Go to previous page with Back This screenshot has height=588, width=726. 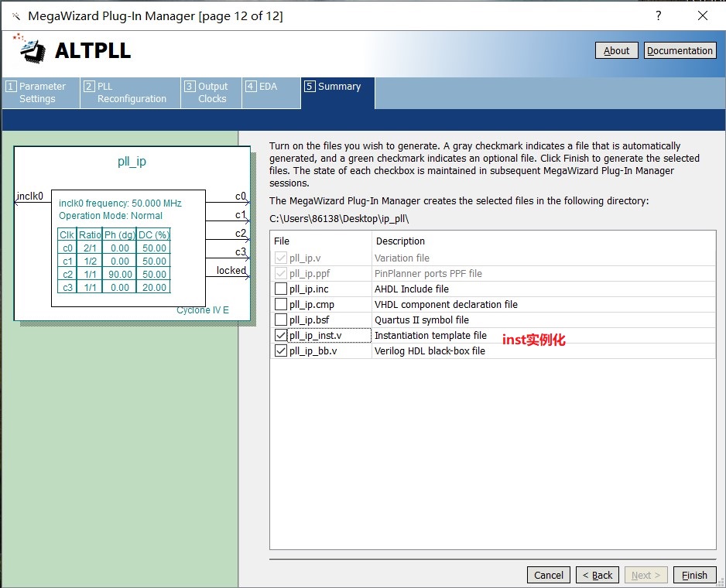598,575
